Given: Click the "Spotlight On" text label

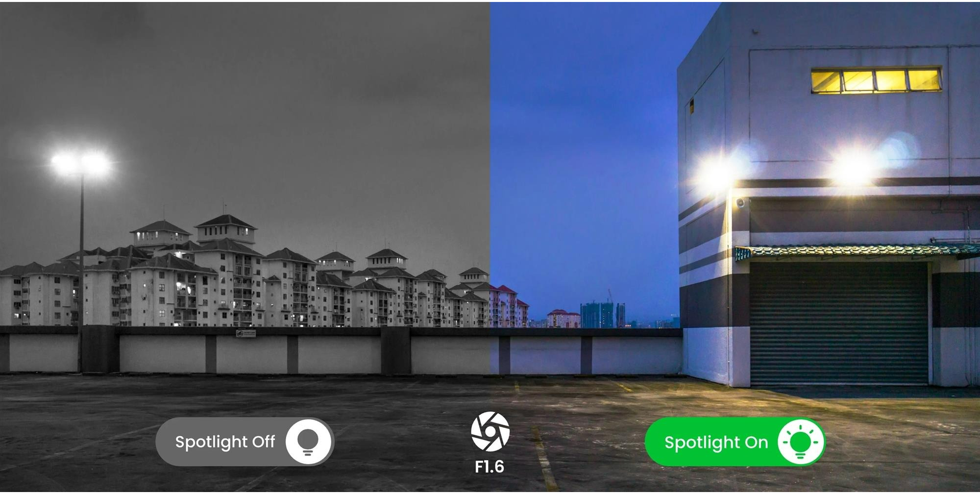Looking at the screenshot, I should coord(716,443).
